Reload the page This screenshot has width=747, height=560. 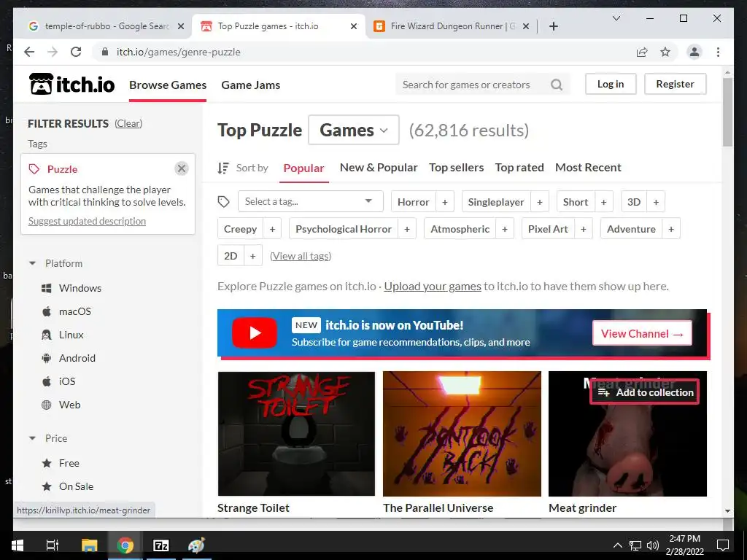(x=76, y=52)
